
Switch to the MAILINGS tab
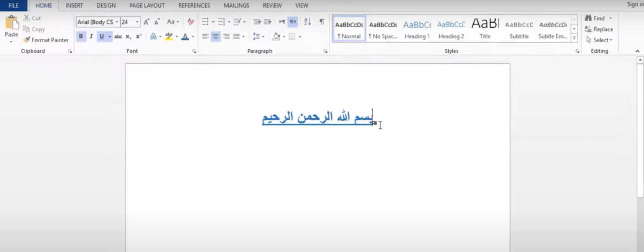(236, 5)
